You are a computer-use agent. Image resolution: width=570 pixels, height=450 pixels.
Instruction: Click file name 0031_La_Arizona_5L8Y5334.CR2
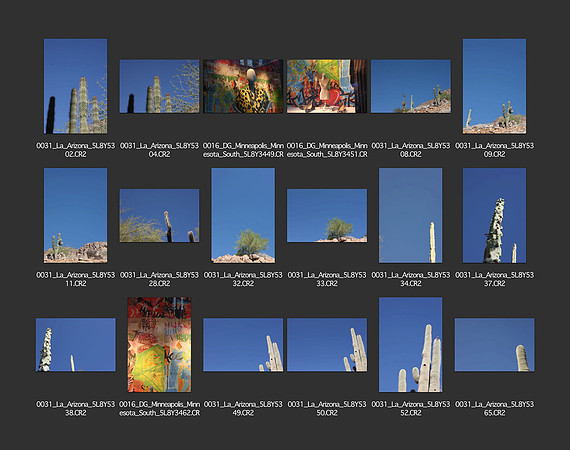(x=411, y=279)
